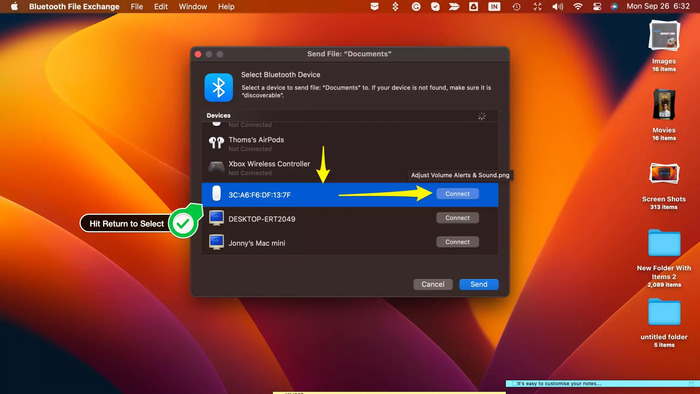Open Control Center from the menu bar

pyautogui.click(x=597, y=7)
